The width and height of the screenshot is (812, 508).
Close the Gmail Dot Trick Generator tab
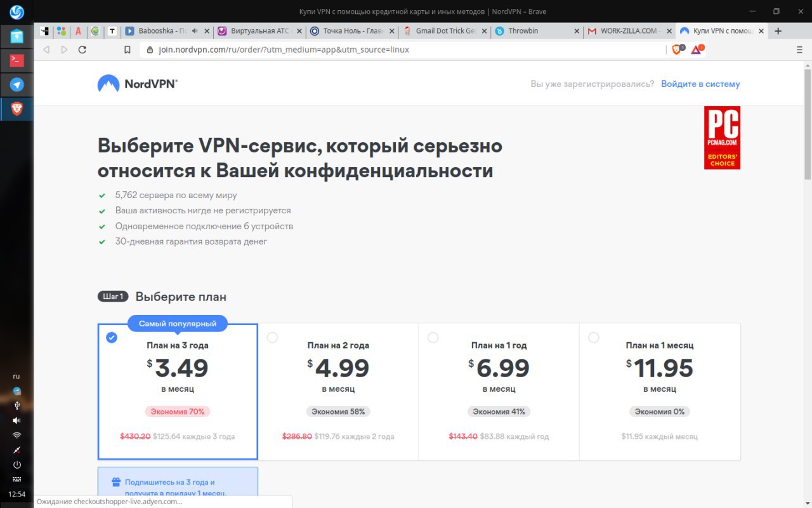pyautogui.click(x=484, y=30)
